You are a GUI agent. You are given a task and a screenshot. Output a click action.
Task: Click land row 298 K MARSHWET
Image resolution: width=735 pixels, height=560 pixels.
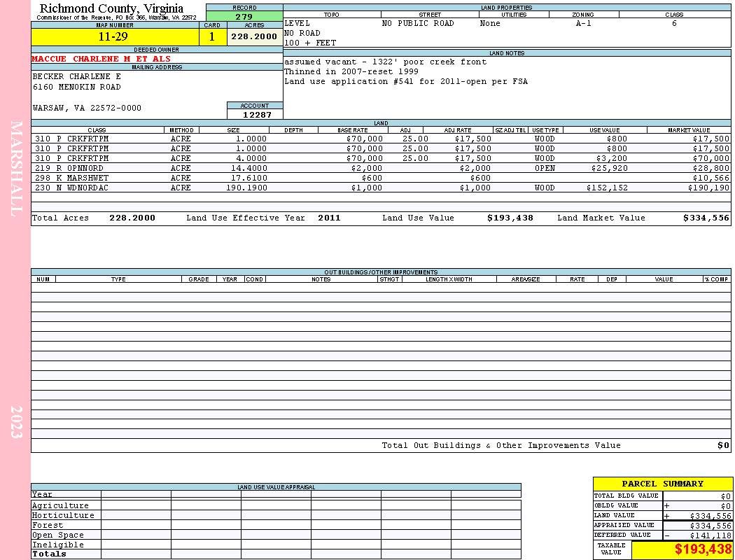pos(381,178)
